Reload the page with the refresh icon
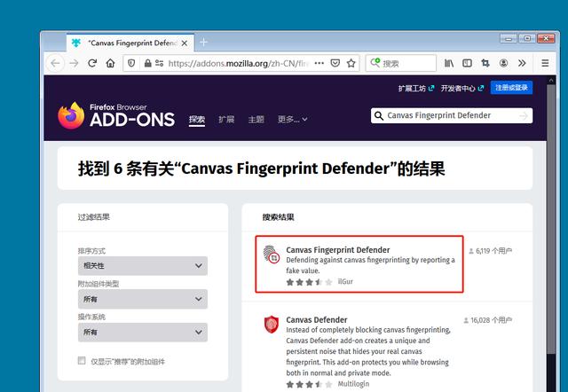This screenshot has width=568, height=392. point(92,63)
